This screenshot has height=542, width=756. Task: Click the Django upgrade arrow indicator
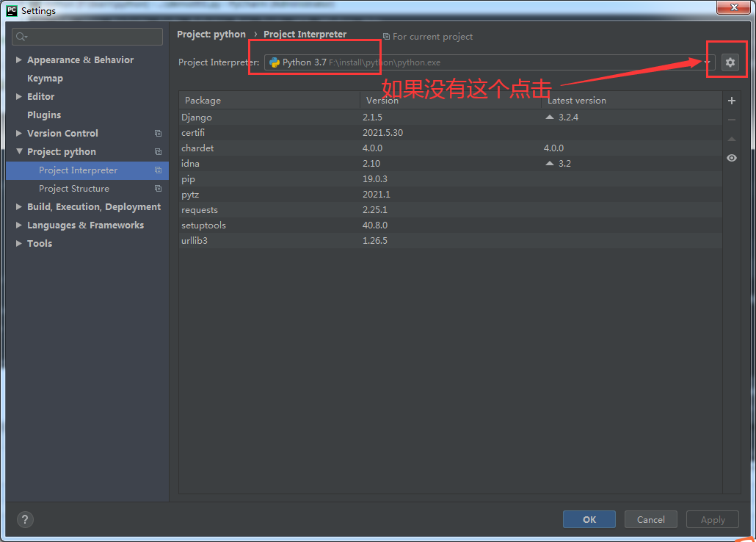coord(550,117)
